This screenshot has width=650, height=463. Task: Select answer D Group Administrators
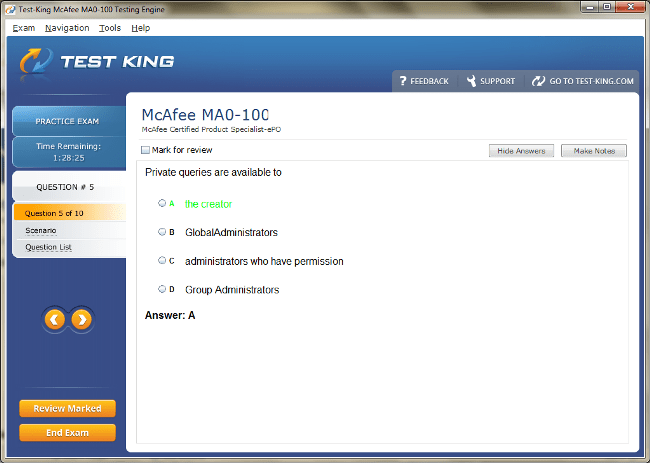tap(162, 289)
